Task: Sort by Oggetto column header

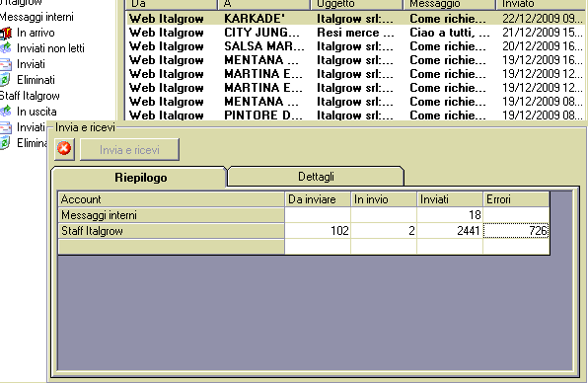Action: 356,4
